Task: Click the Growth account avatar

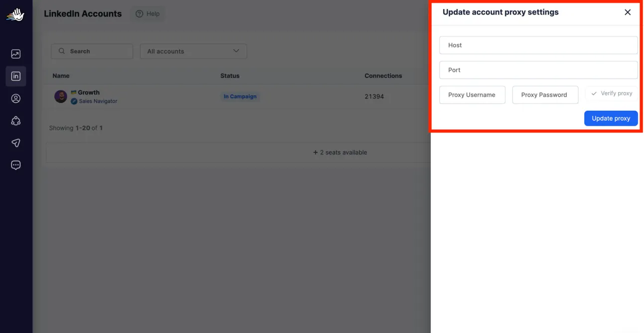Action: coord(61,96)
